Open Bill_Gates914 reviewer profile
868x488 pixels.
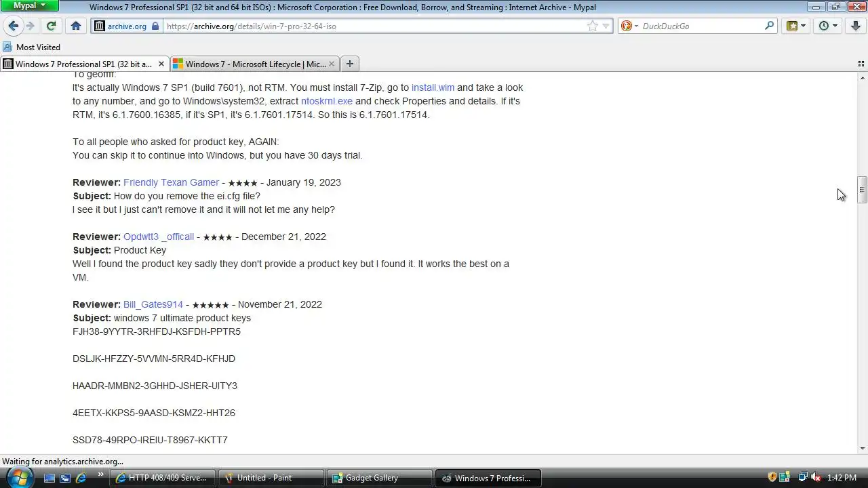(153, 304)
